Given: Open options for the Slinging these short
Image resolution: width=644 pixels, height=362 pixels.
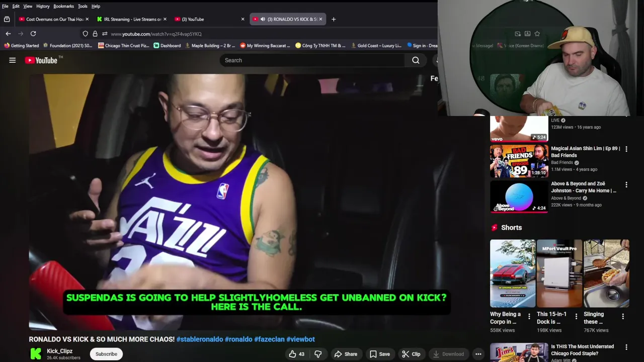Looking at the screenshot, I should [x=623, y=316].
